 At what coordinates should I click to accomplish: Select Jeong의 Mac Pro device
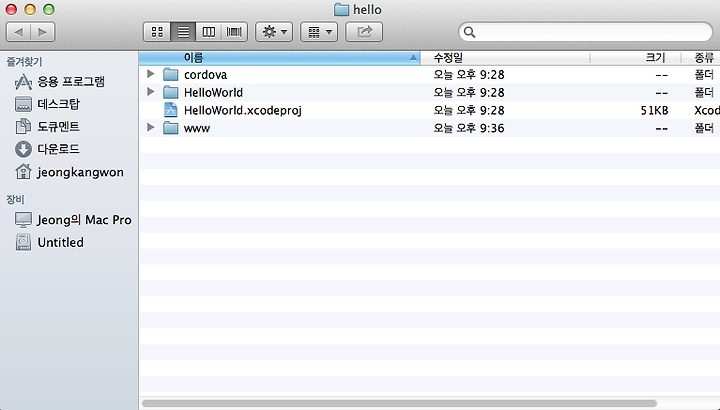click(73, 220)
